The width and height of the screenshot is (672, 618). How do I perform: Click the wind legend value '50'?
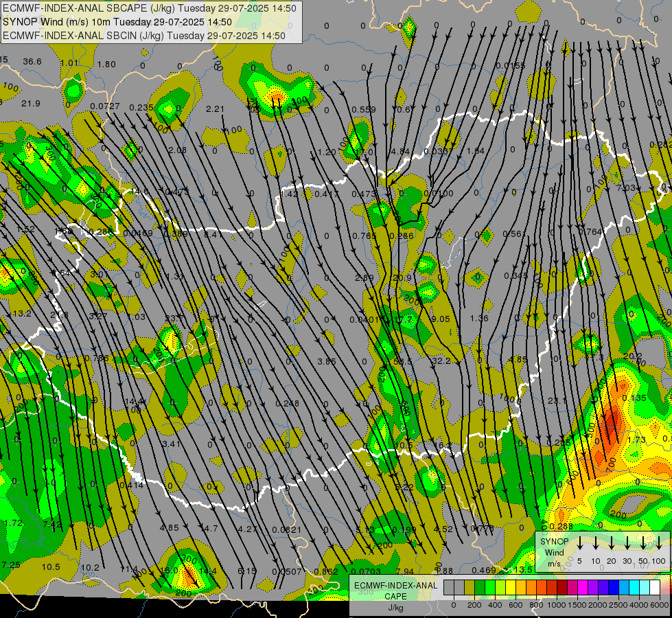pos(643,561)
